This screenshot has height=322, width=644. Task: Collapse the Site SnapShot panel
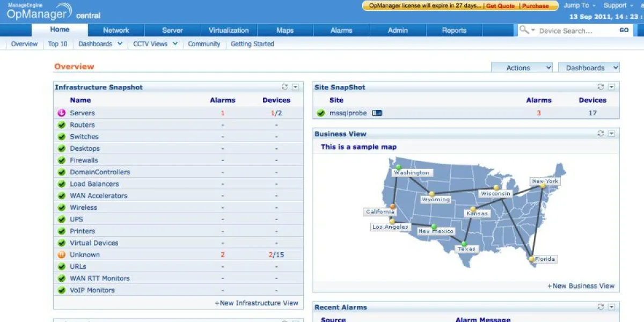[x=611, y=86]
